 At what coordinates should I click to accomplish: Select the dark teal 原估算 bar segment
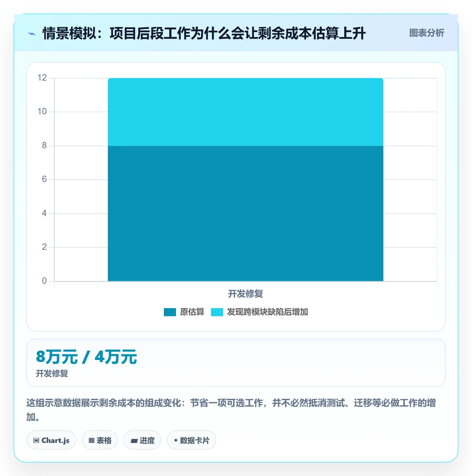point(245,213)
